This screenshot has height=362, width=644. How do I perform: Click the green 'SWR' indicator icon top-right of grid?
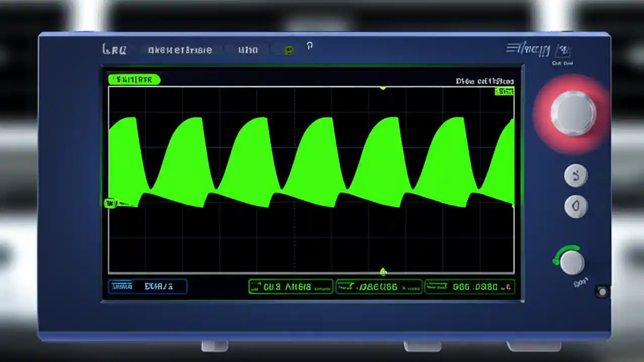click(505, 91)
